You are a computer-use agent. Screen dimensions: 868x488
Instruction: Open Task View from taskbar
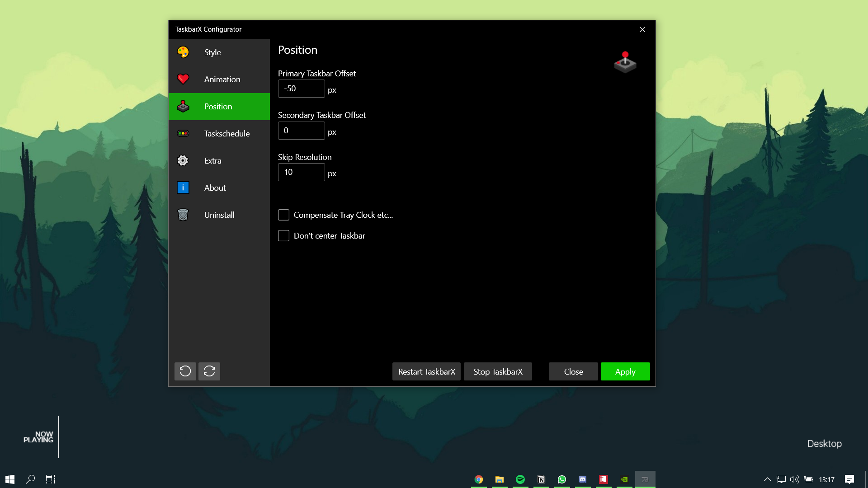point(51,479)
